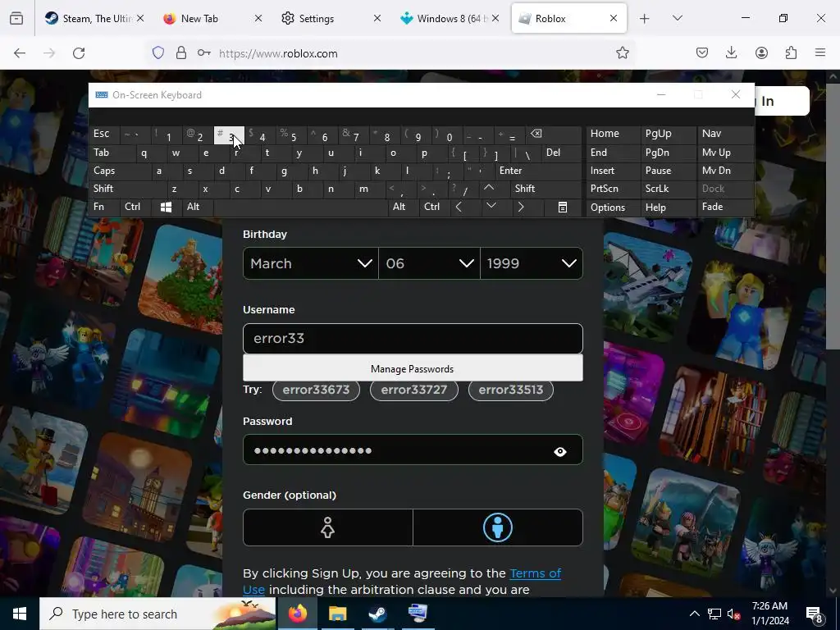
Task: Open a new tab with plus button
Action: pos(645,19)
